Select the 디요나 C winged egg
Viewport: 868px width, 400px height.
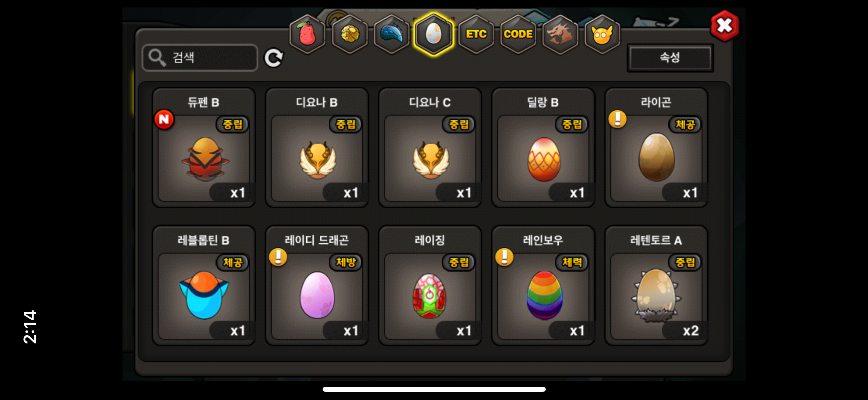pyautogui.click(x=430, y=148)
